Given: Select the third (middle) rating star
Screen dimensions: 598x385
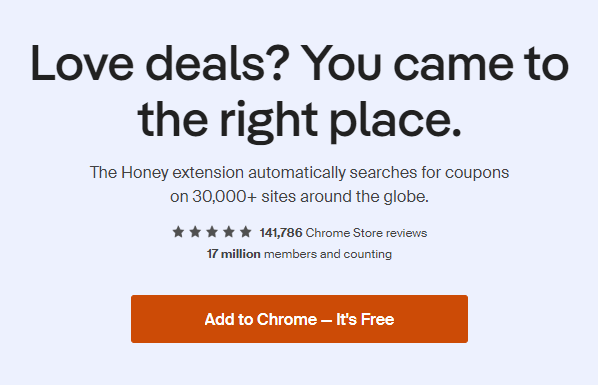Looking at the screenshot, I should pyautogui.click(x=212, y=232).
